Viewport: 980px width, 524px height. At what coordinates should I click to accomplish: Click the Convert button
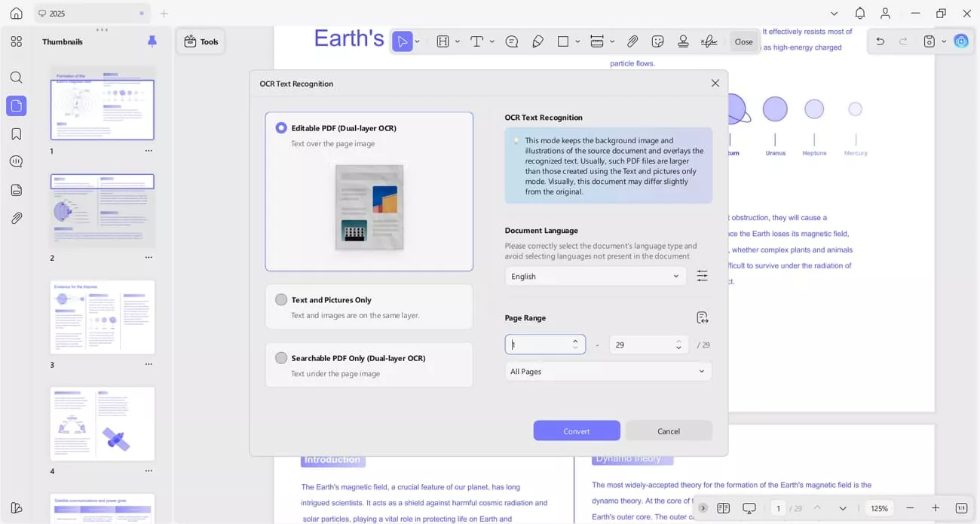pos(577,431)
